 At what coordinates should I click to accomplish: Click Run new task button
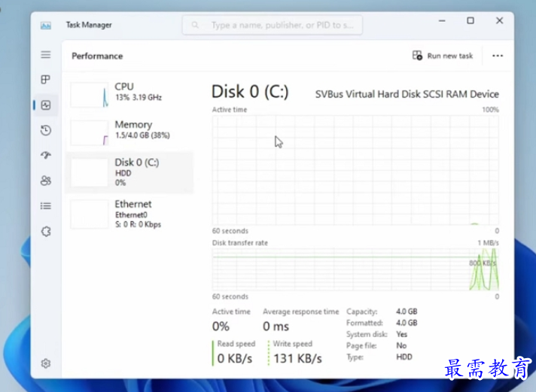443,56
